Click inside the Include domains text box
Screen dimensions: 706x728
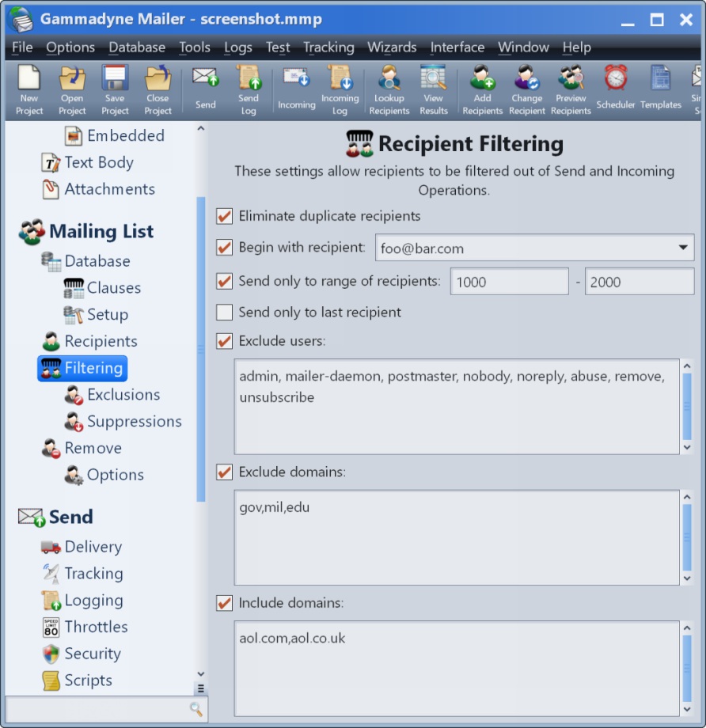click(457, 669)
